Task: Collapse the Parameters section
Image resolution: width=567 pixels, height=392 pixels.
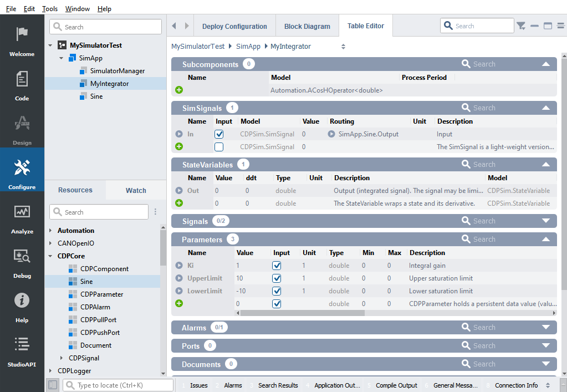Action: click(545, 240)
